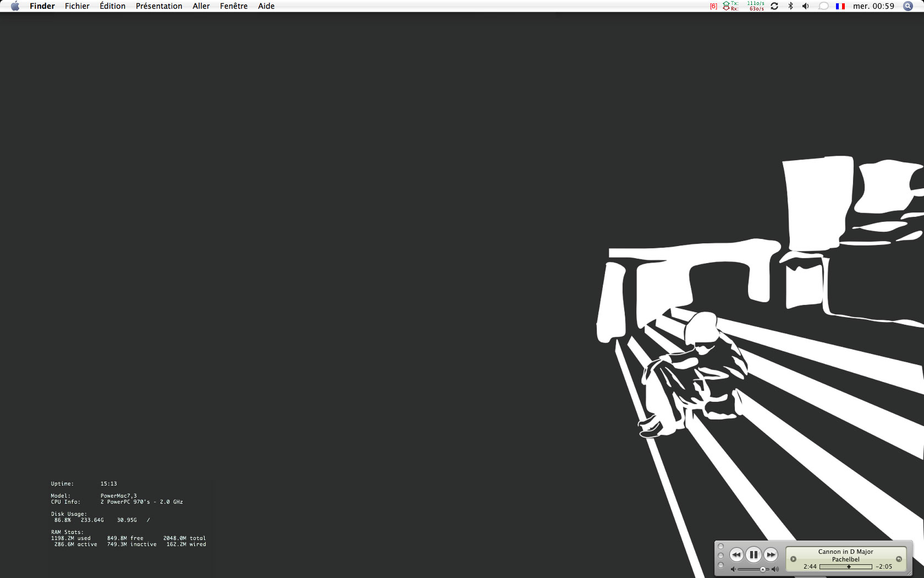
Task: Open the Aller menu
Action: [201, 6]
